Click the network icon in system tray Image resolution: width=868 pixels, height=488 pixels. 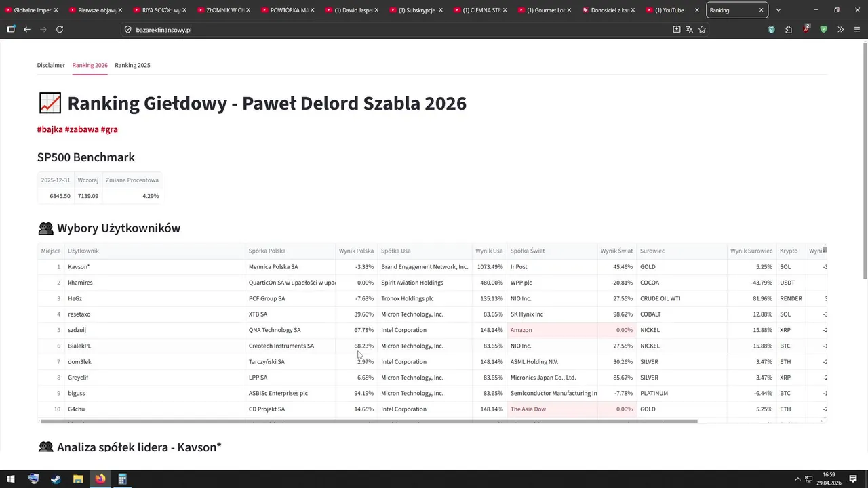pos(809,479)
